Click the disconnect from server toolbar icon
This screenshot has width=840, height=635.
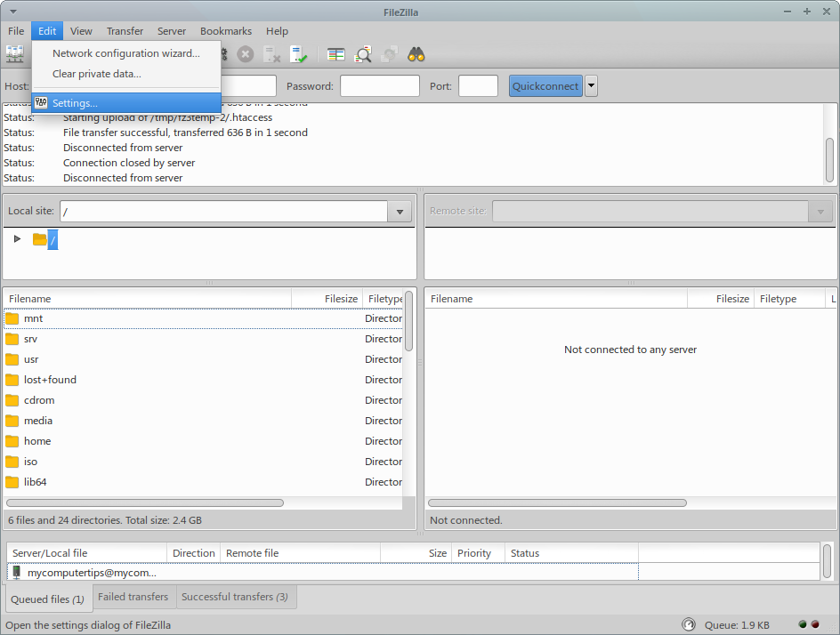click(272, 54)
